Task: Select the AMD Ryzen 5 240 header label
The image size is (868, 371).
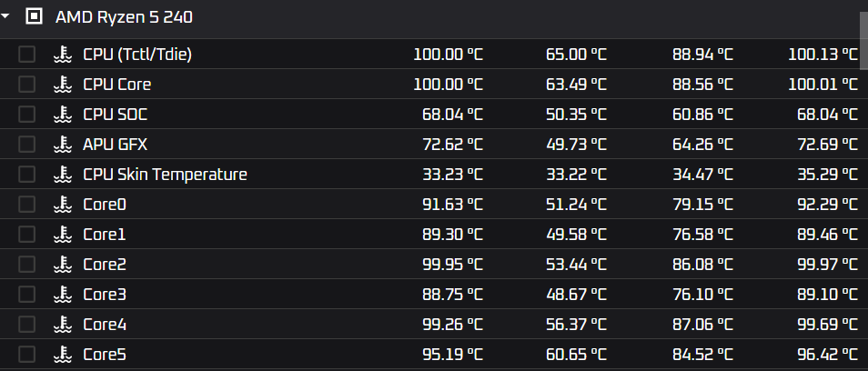Action: (x=124, y=16)
